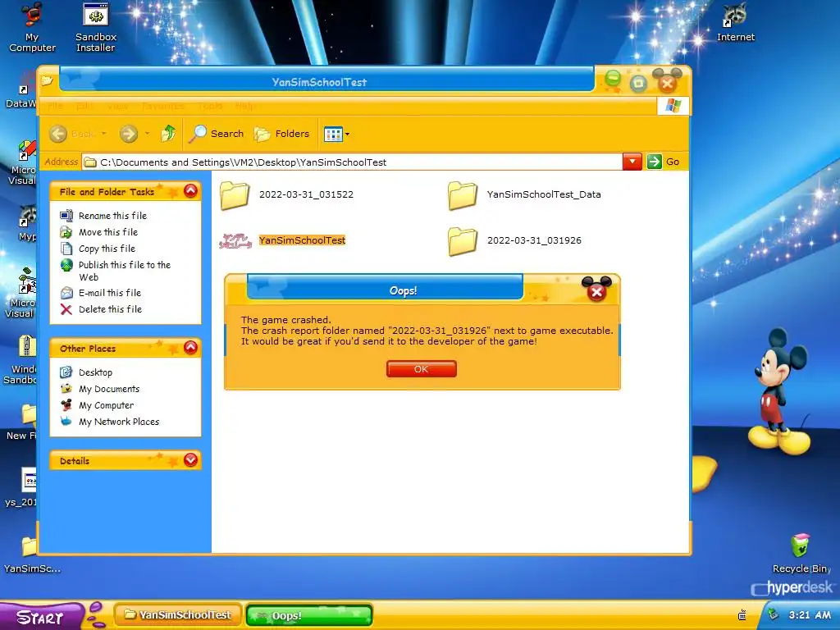Go to Desktop in Other Places
Viewport: 840px width, 630px height.
pos(95,372)
